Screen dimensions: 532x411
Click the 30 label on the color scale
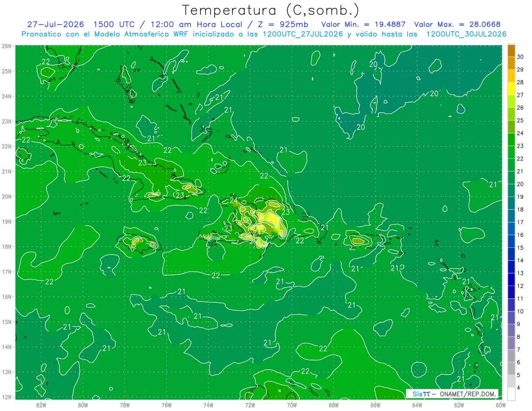(520, 57)
